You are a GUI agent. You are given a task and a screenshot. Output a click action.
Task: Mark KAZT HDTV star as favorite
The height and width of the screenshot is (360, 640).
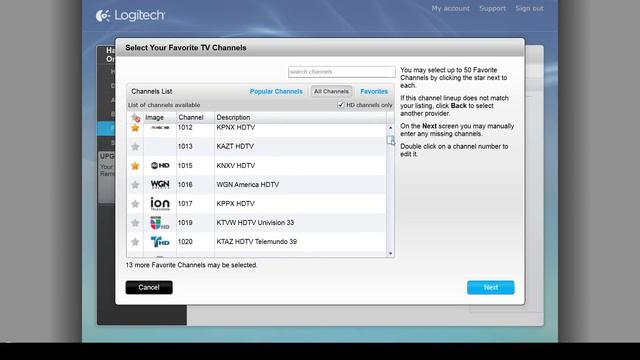pos(135,147)
